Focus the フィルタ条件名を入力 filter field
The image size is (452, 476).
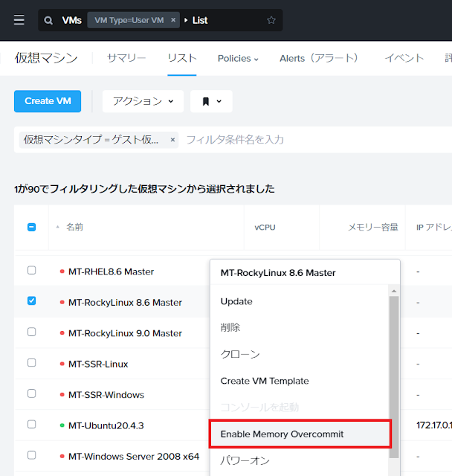[x=297, y=139]
